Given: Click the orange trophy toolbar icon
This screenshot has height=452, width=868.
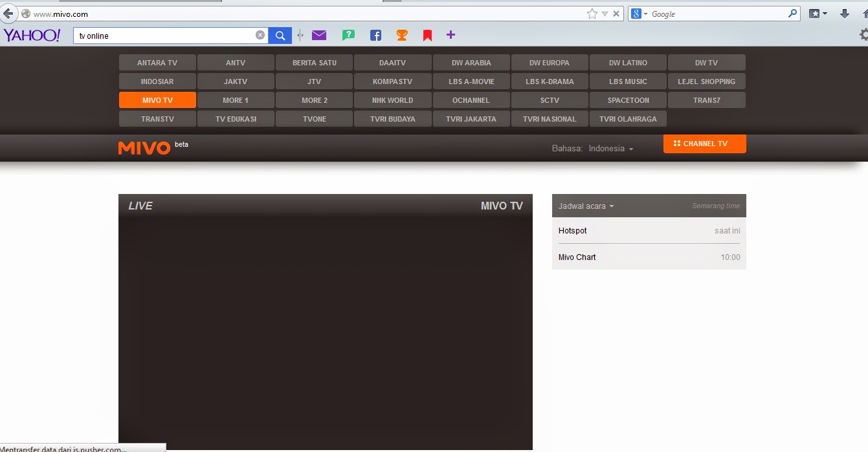Looking at the screenshot, I should coord(402,36).
